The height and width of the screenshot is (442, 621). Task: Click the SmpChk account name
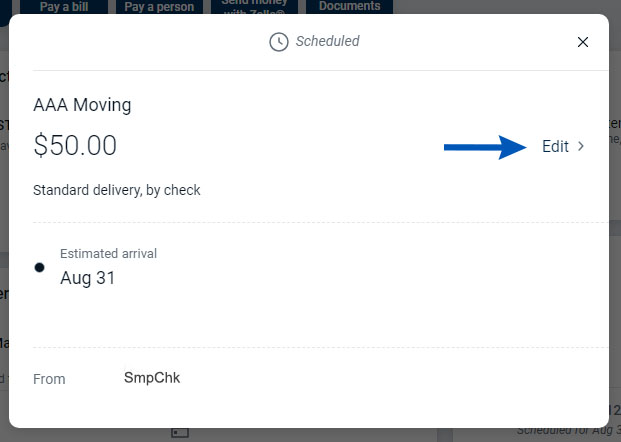152,378
